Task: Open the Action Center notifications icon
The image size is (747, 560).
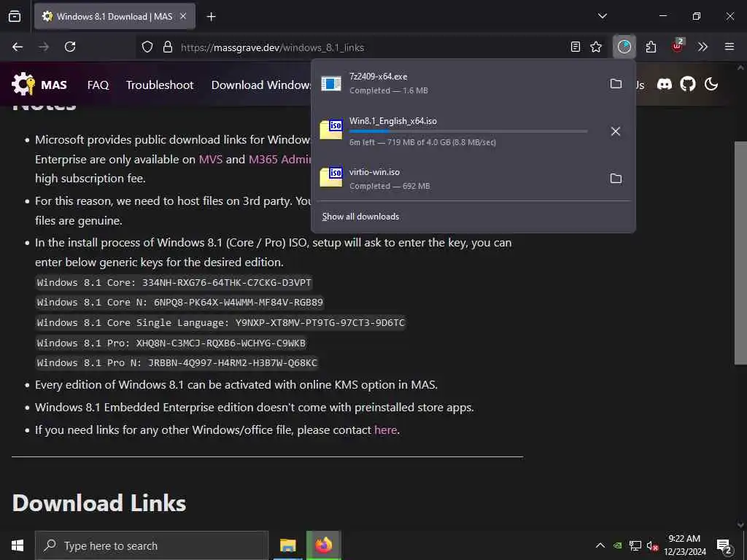Action: [724, 545]
